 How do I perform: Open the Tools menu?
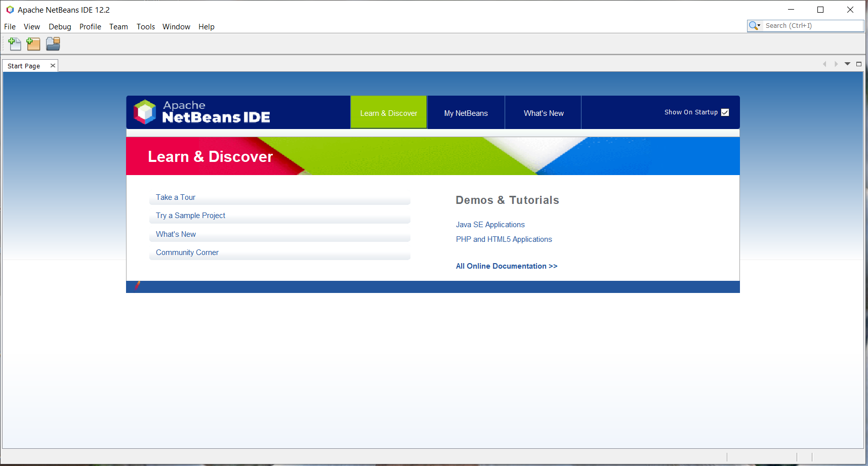click(146, 27)
